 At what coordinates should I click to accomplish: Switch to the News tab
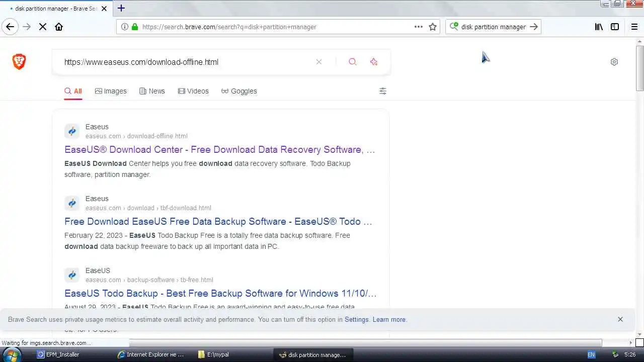(x=152, y=91)
